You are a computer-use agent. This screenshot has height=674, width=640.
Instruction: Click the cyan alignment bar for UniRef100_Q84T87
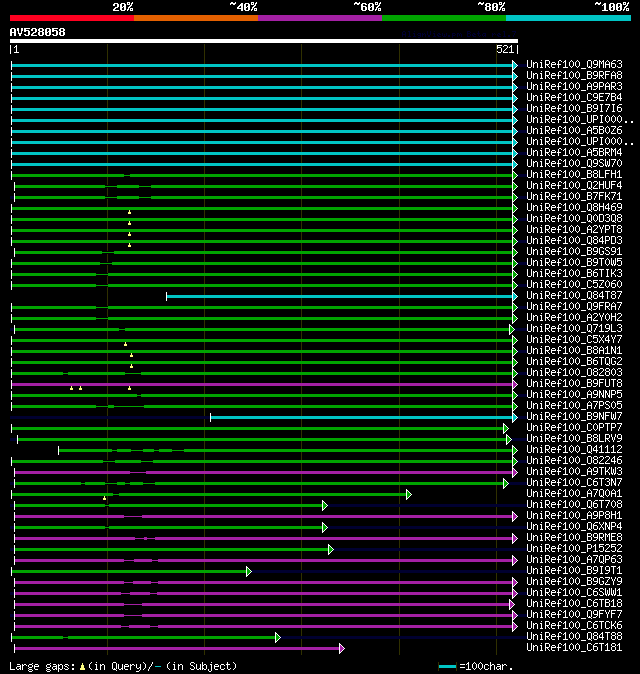coord(340,297)
